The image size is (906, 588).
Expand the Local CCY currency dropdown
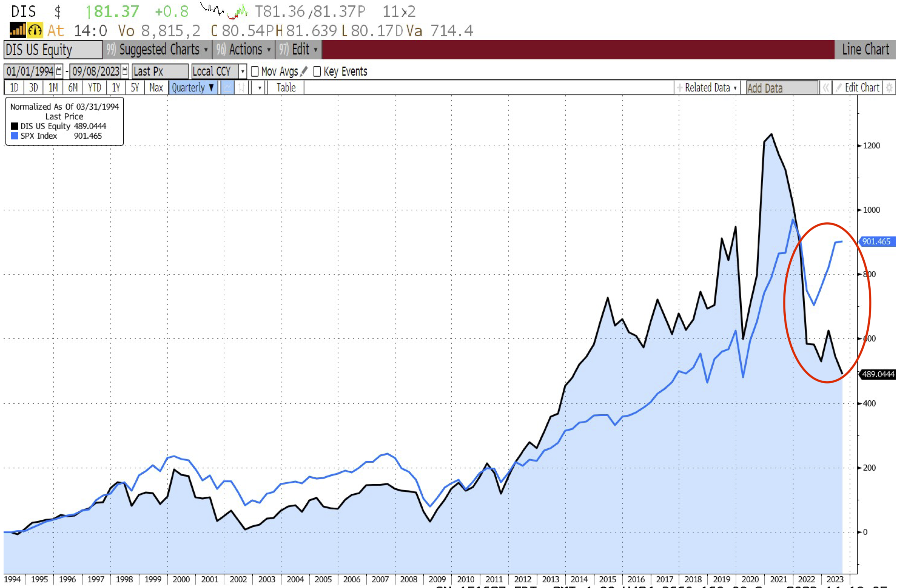tap(242, 71)
